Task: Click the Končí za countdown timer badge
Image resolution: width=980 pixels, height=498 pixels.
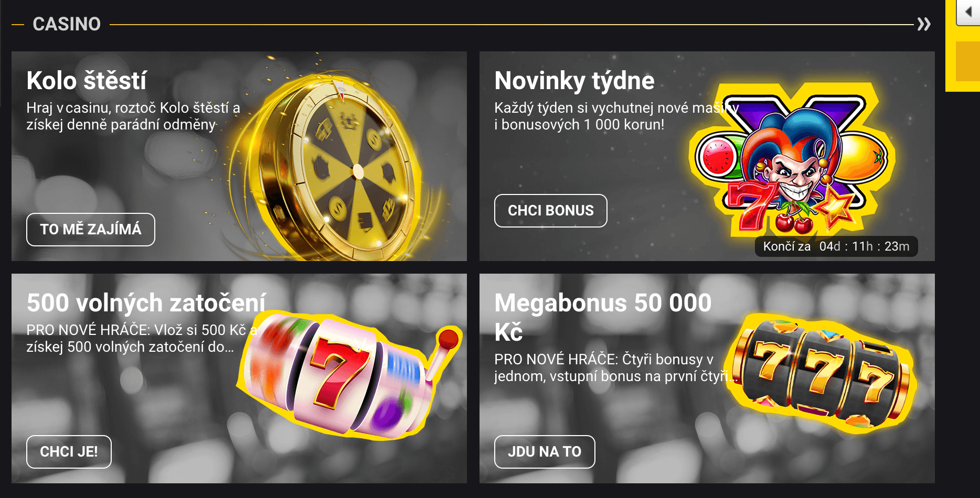Action: [836, 246]
